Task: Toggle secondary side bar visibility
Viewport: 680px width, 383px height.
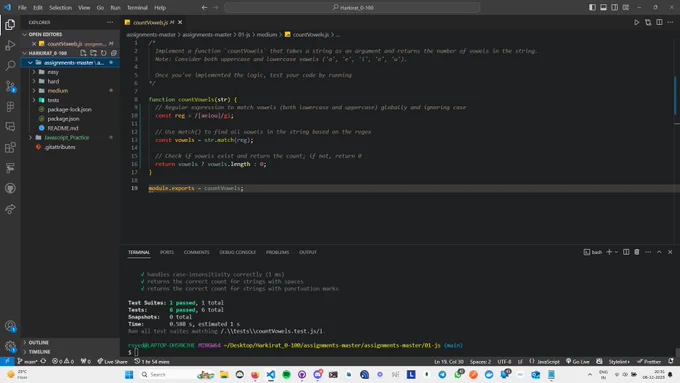Action: point(615,7)
